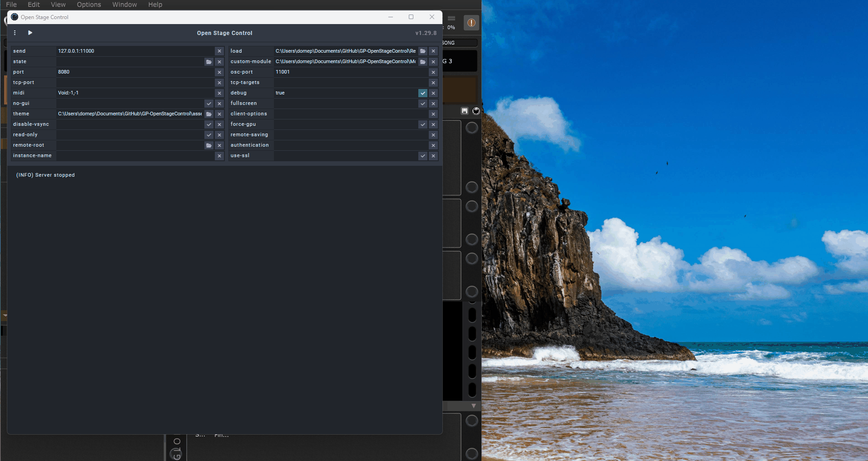Enable the fullscreen option
The width and height of the screenshot is (868, 461).
coord(423,104)
